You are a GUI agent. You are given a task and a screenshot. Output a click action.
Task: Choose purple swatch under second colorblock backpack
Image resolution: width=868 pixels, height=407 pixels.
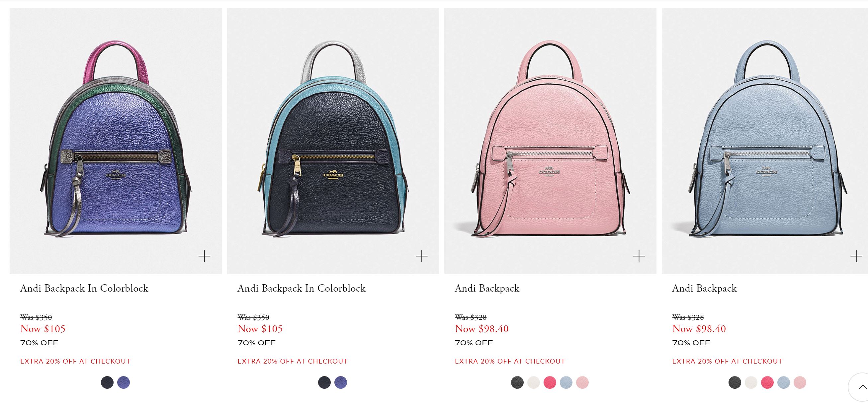click(x=341, y=382)
